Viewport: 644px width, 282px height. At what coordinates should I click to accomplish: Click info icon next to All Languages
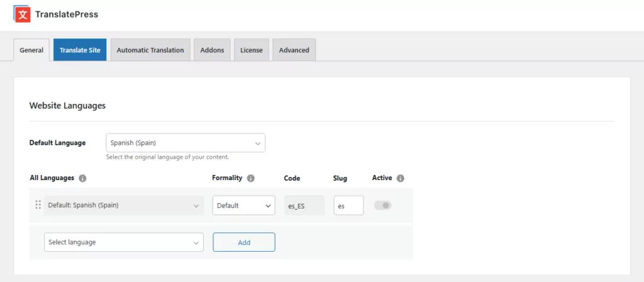tap(82, 178)
